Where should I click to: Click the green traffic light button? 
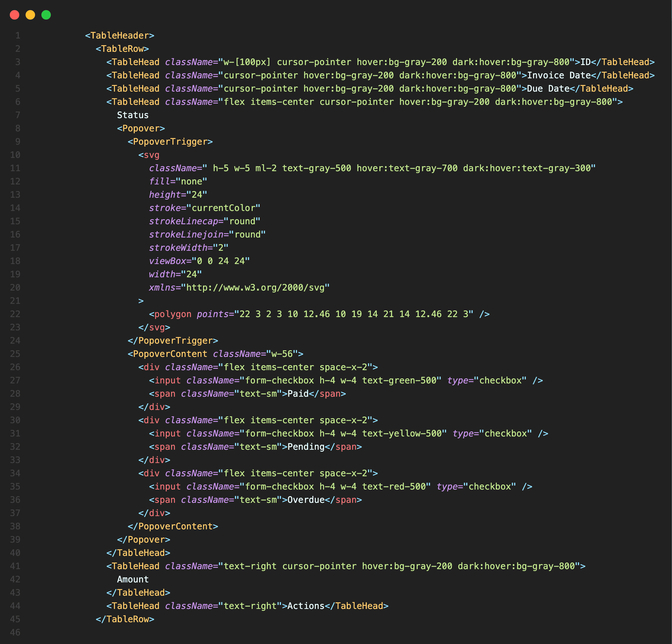(x=46, y=15)
